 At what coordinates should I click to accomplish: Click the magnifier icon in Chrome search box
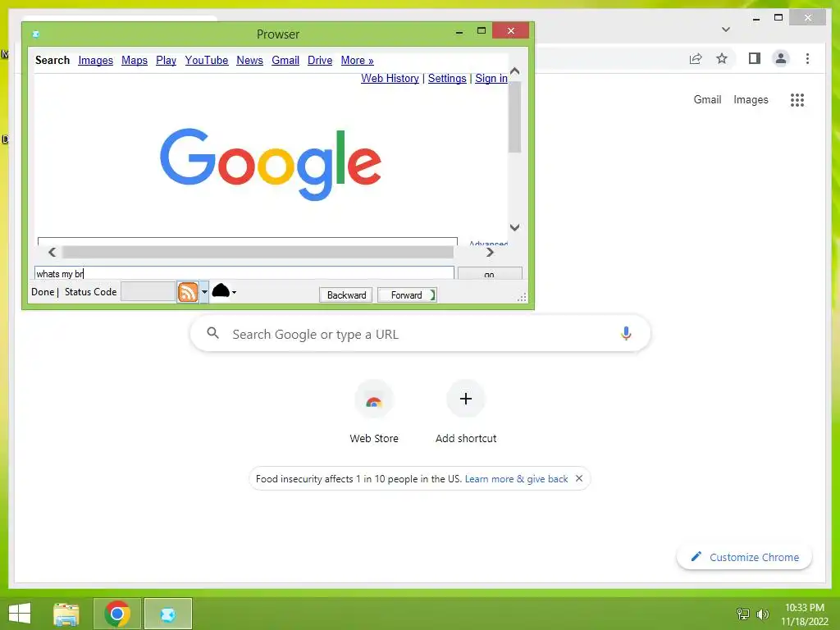[212, 333]
